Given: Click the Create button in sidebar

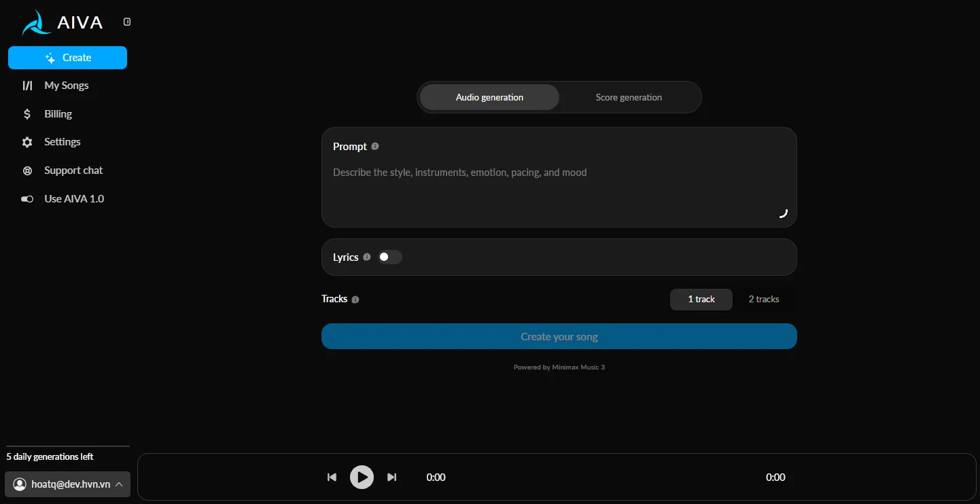Looking at the screenshot, I should (67, 58).
